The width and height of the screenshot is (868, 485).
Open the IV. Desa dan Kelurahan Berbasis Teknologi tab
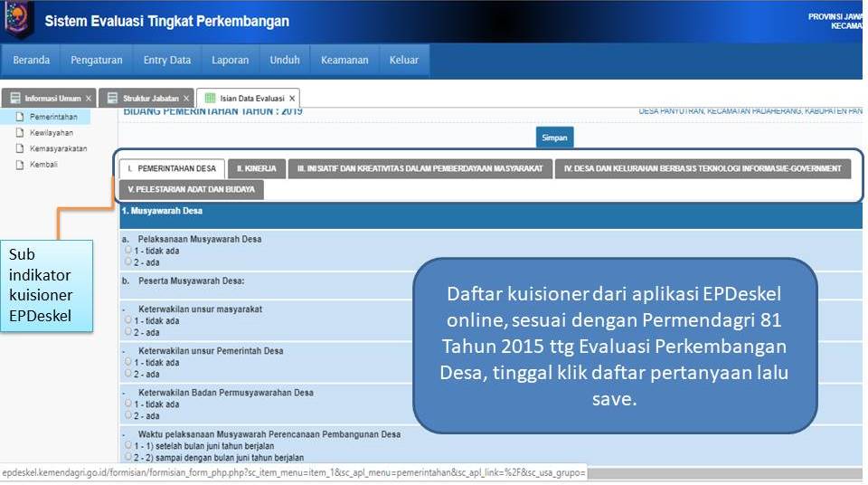[703, 168]
